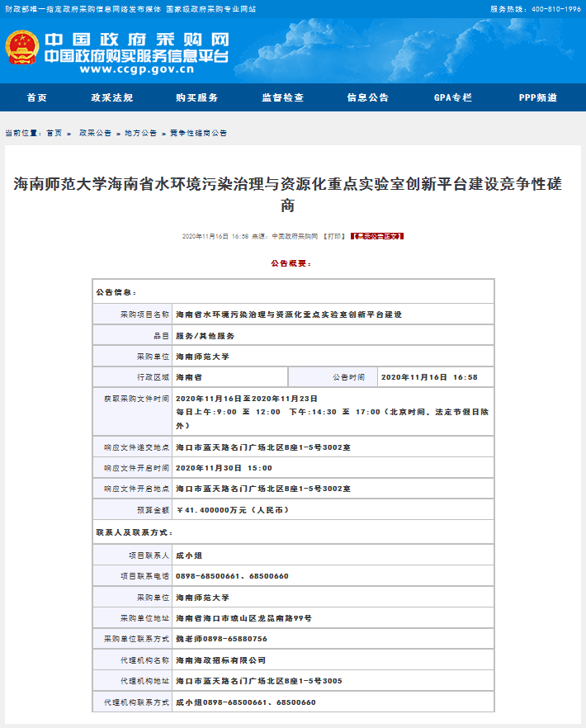The width and height of the screenshot is (586, 728).
Task: Click the 项目联系人 value 成小姐
Action: tap(189, 555)
